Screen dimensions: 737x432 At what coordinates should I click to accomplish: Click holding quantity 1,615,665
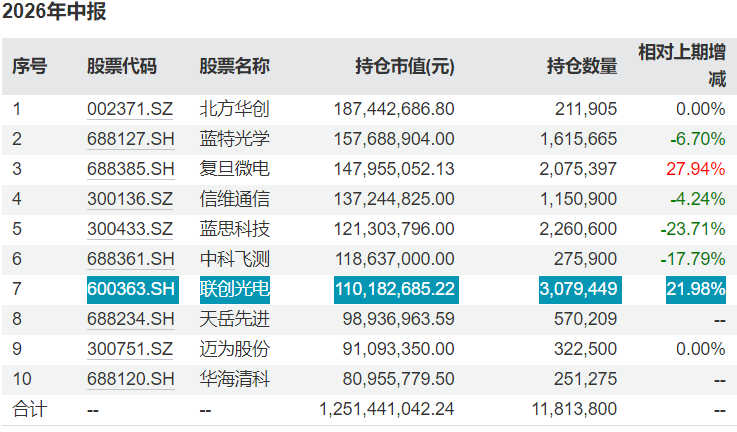(578, 140)
